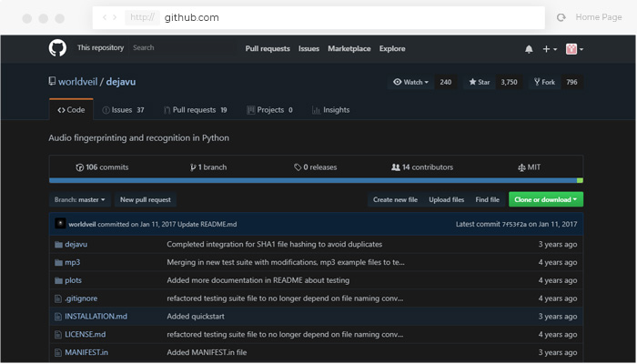Click the repository book icon

[52, 81]
